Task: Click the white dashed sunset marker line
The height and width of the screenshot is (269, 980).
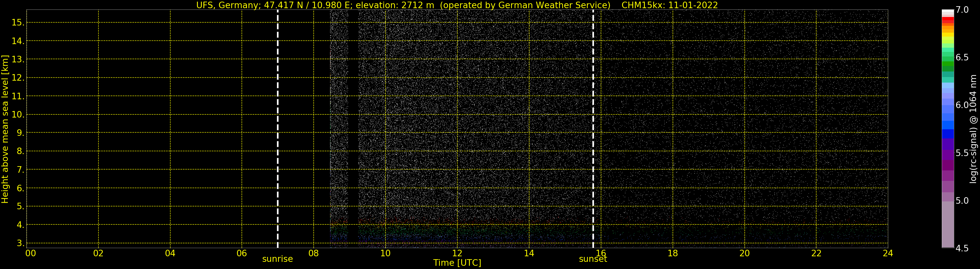Action: [593, 129]
